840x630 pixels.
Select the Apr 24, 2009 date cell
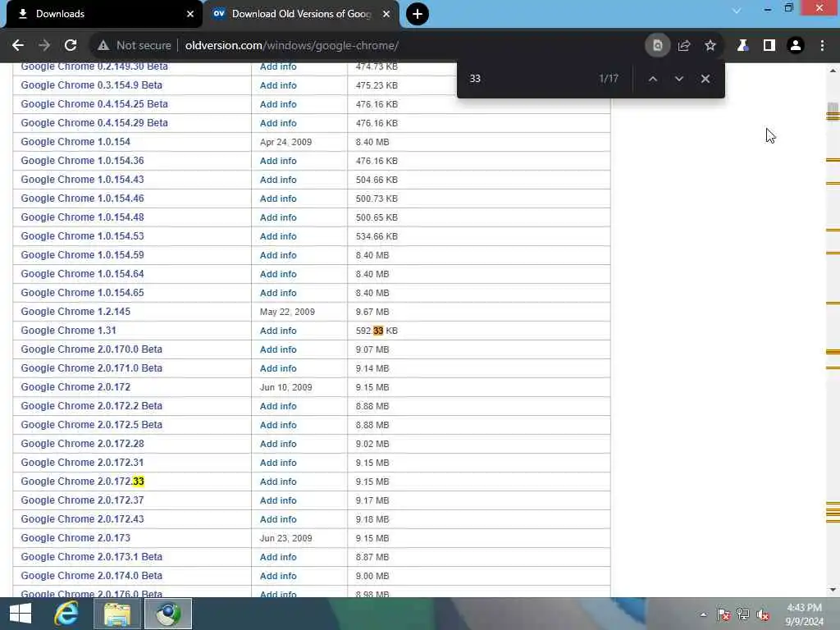click(x=286, y=142)
